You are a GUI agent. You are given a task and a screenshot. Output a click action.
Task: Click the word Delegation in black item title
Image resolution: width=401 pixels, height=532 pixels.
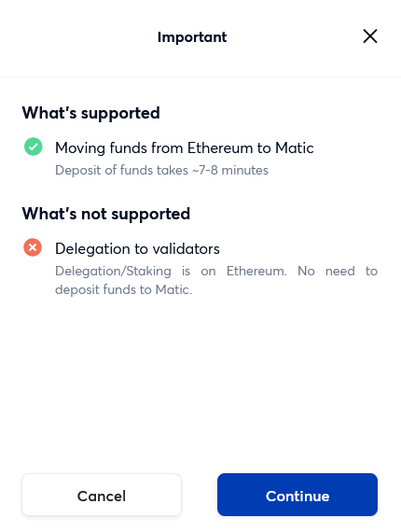coord(92,248)
